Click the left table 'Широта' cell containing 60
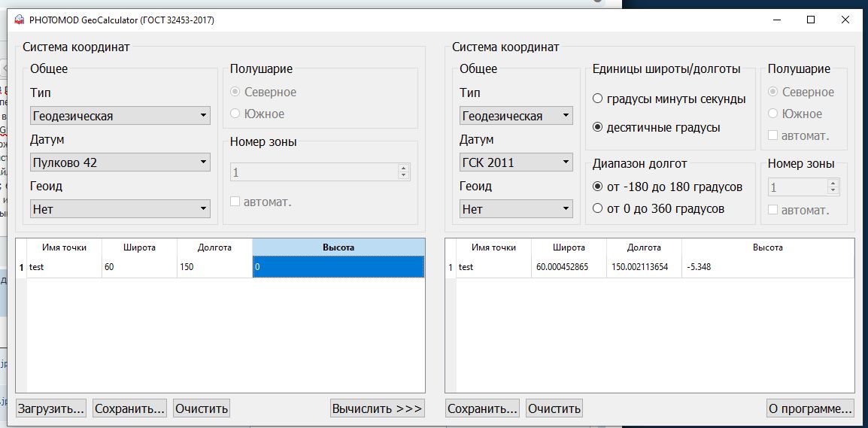The image size is (868, 428). click(139, 267)
